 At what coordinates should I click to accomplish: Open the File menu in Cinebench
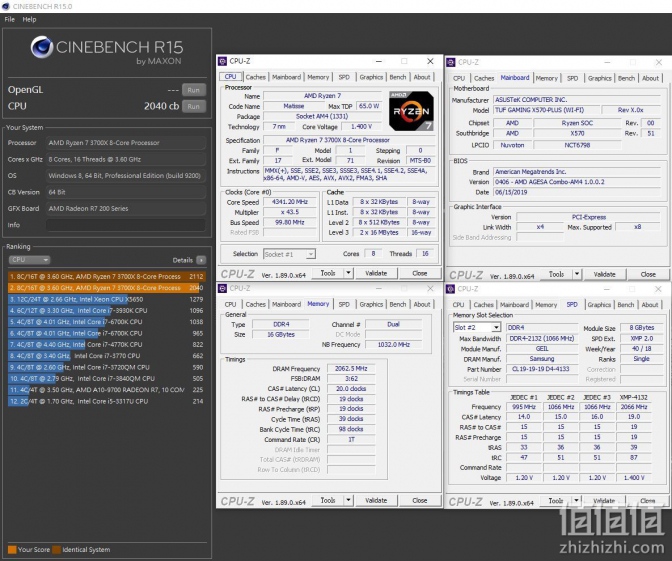pos(9,19)
